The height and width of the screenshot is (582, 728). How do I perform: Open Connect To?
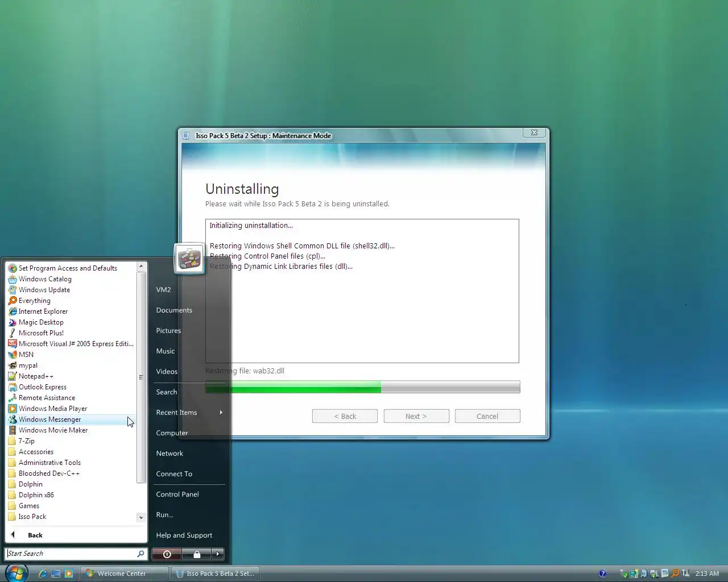point(189,473)
